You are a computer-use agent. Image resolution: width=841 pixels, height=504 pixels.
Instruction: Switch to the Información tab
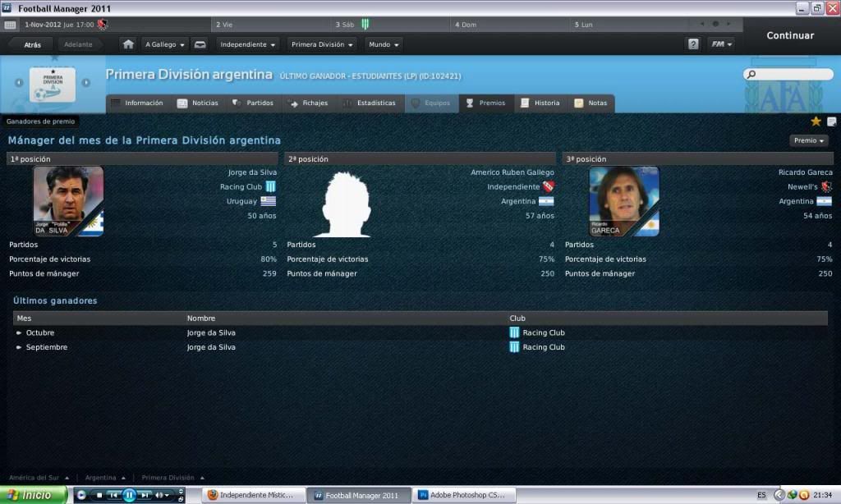(x=138, y=103)
